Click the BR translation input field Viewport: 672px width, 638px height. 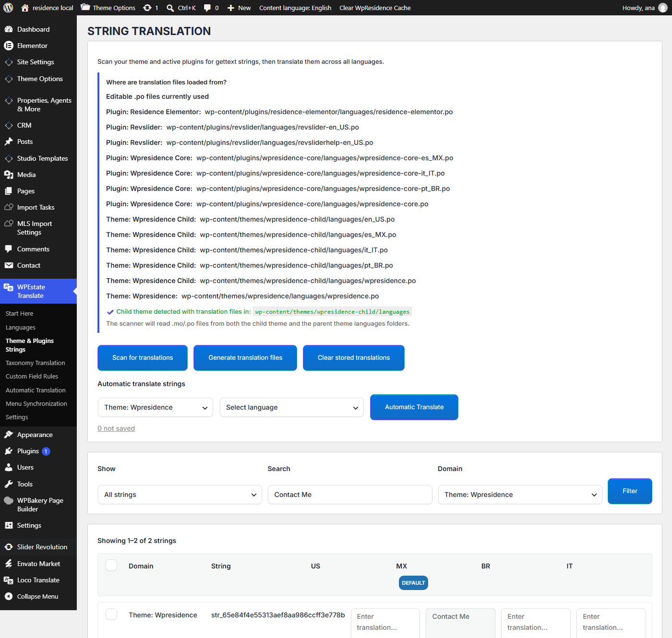536,623
